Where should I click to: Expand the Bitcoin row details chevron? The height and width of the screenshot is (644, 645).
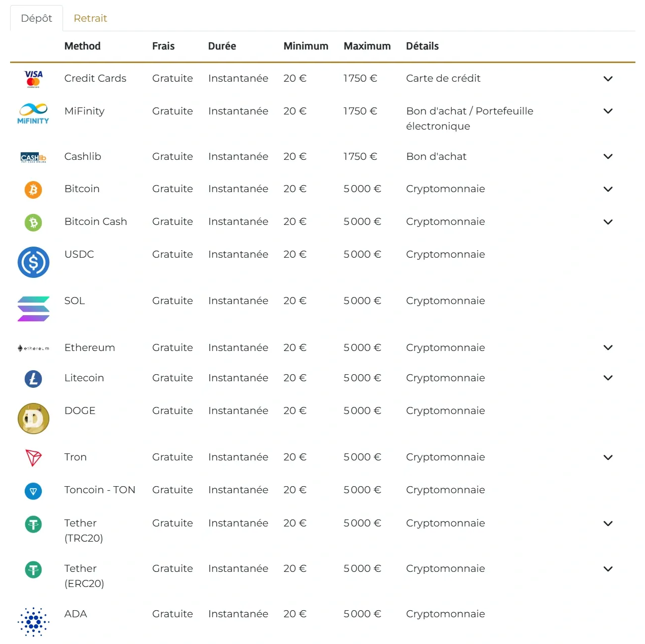[x=608, y=189]
